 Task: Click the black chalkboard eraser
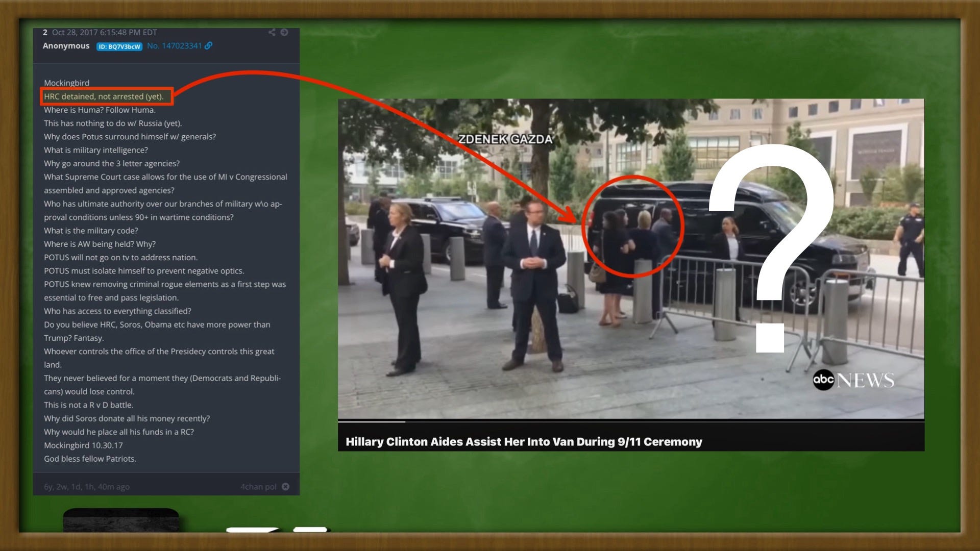(121, 520)
